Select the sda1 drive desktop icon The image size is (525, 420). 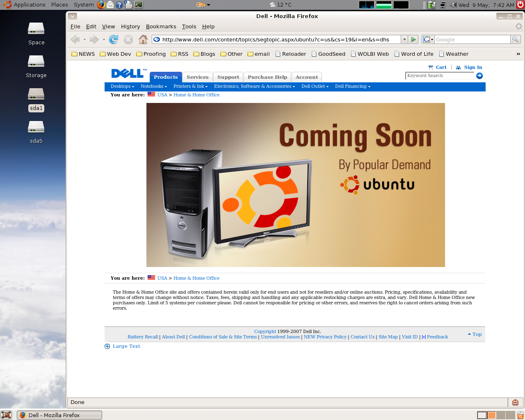(x=36, y=100)
